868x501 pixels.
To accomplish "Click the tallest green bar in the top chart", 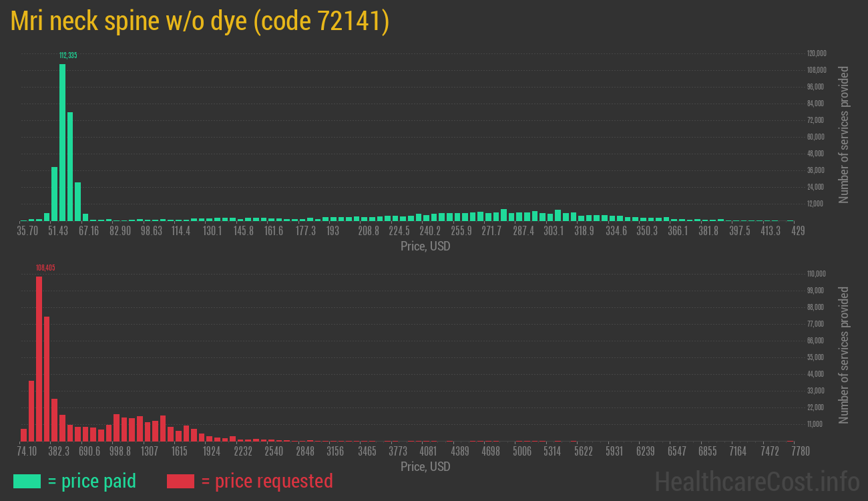I will 62,142.
